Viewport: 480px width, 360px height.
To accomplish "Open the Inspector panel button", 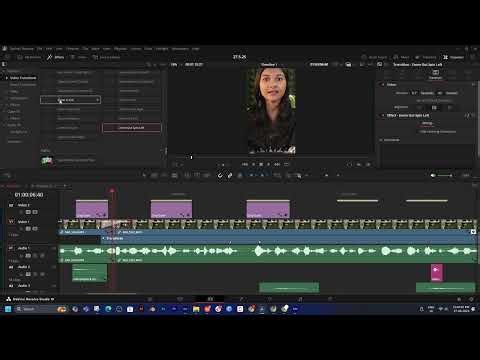I will click(x=454, y=57).
